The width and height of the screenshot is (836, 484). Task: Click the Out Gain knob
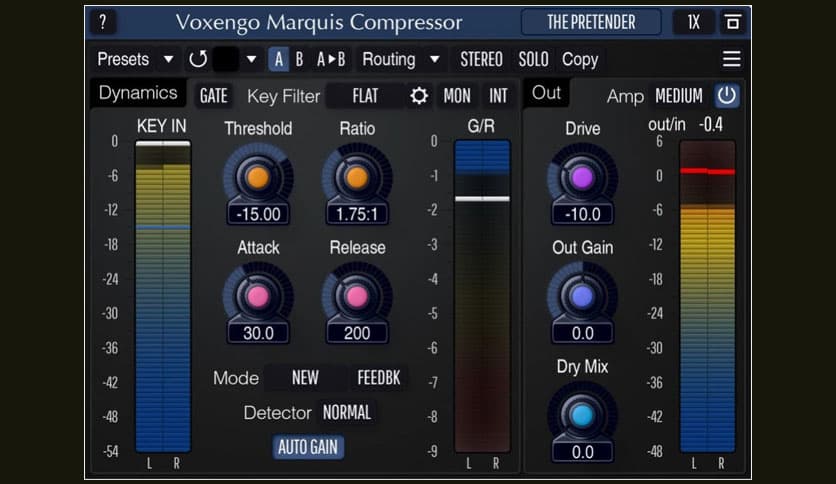tap(582, 296)
